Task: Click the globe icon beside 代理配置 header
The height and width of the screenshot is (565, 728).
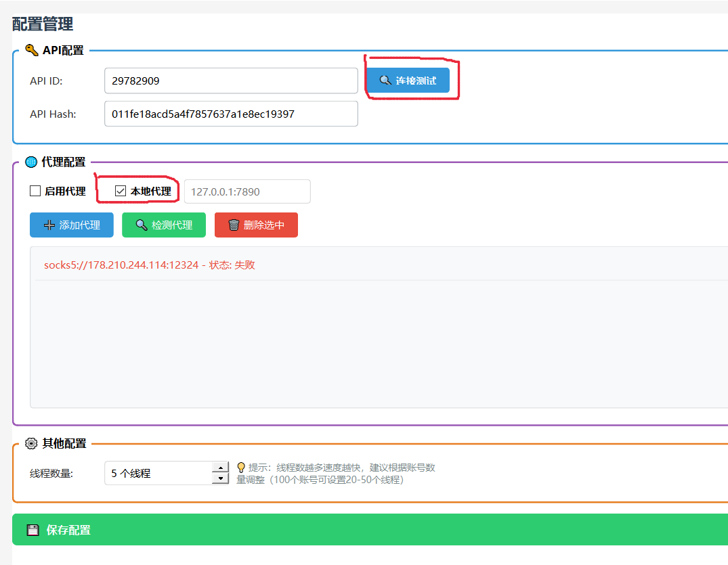Action: [x=30, y=162]
